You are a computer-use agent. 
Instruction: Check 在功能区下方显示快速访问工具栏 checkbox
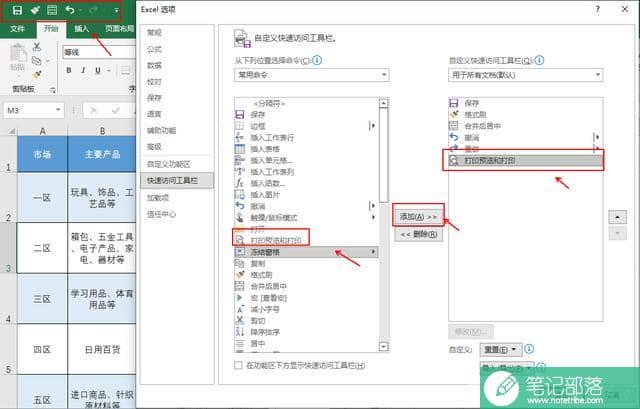tap(238, 365)
